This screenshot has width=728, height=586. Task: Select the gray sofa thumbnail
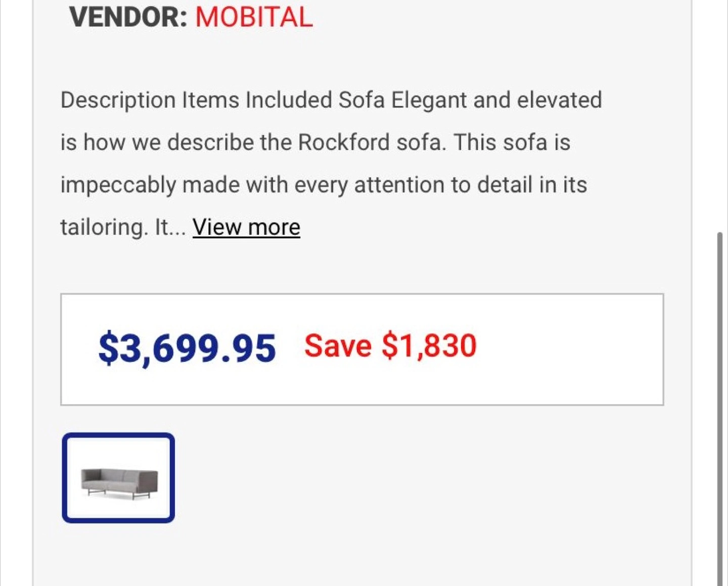coord(119,478)
